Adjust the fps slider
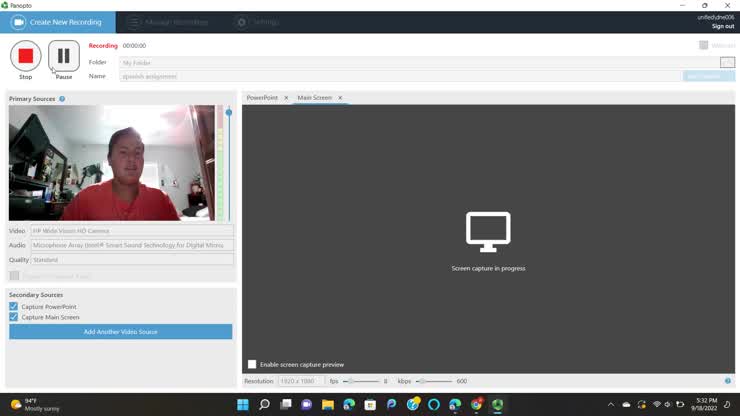Image resolution: width=740 pixels, height=416 pixels. 351,381
